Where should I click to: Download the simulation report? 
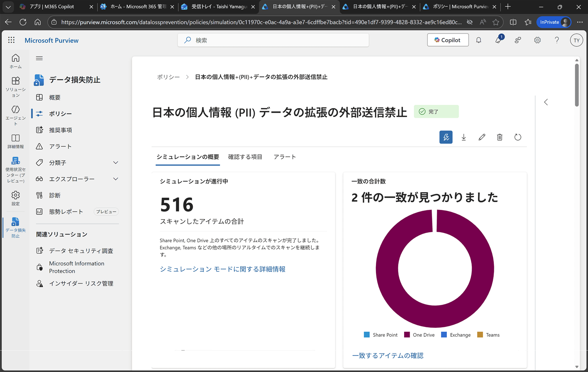pos(464,137)
